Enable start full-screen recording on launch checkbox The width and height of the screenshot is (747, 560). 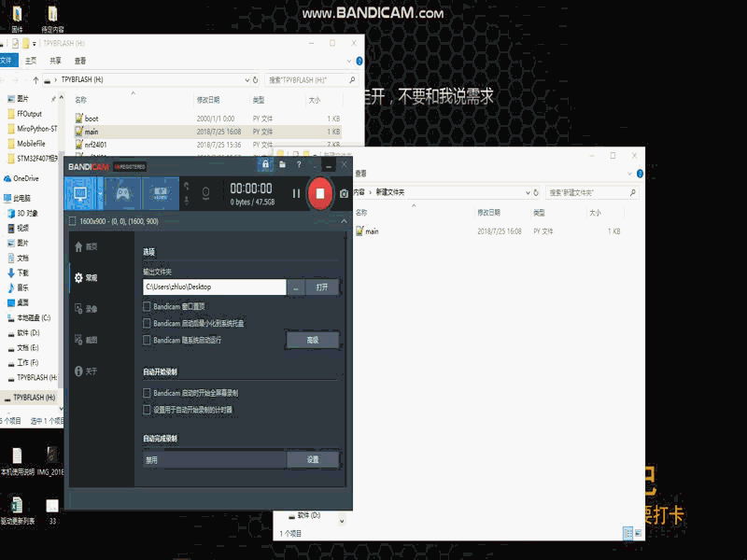click(x=148, y=393)
